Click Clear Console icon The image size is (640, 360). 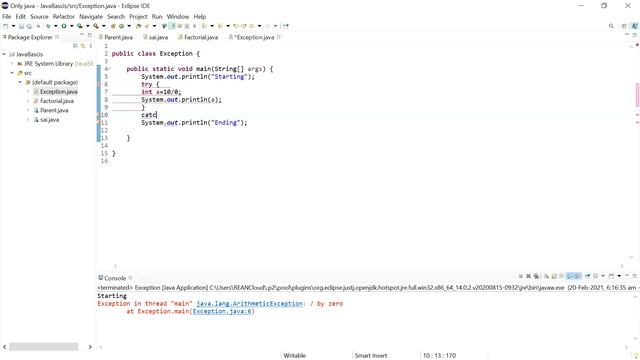coord(546,276)
